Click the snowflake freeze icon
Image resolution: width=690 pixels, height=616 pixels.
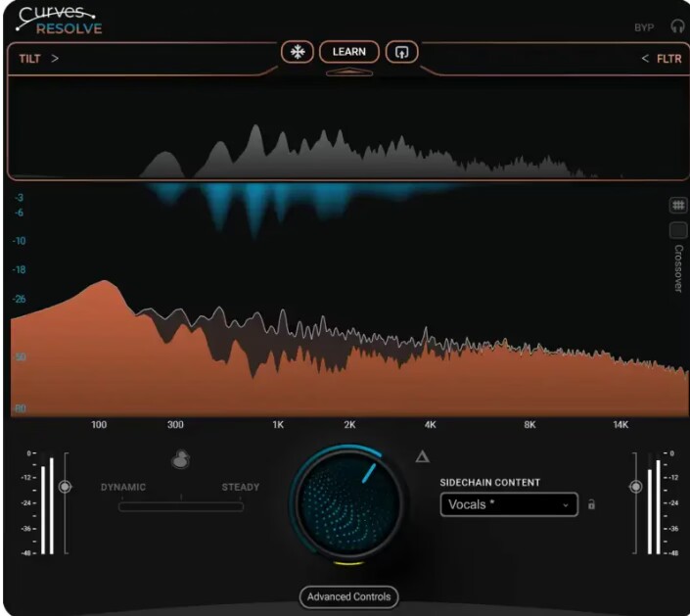(298, 52)
